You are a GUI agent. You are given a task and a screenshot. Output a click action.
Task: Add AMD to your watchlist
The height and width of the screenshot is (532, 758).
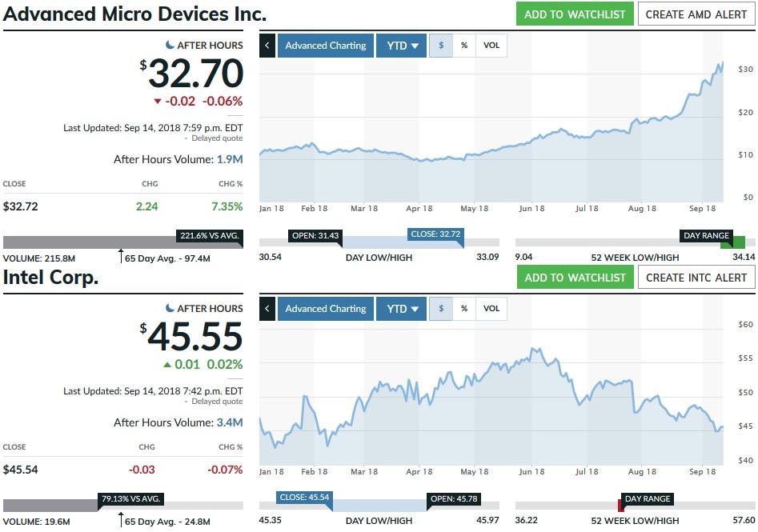point(575,14)
